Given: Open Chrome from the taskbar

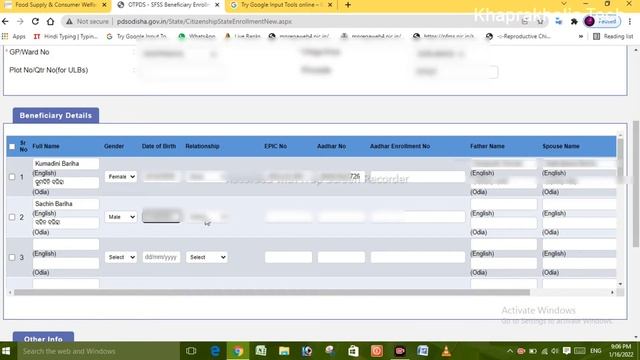Looking at the screenshot, I should click(238, 351).
